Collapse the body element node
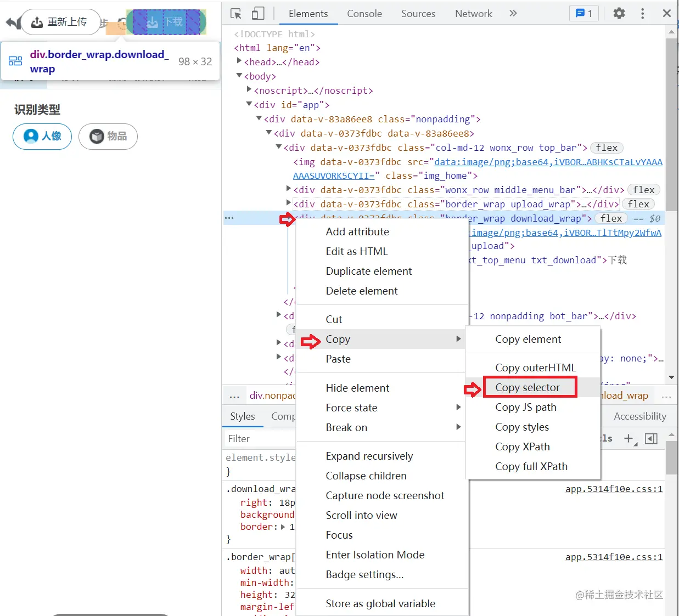Screen dimensions: 679x616 (x=239, y=76)
